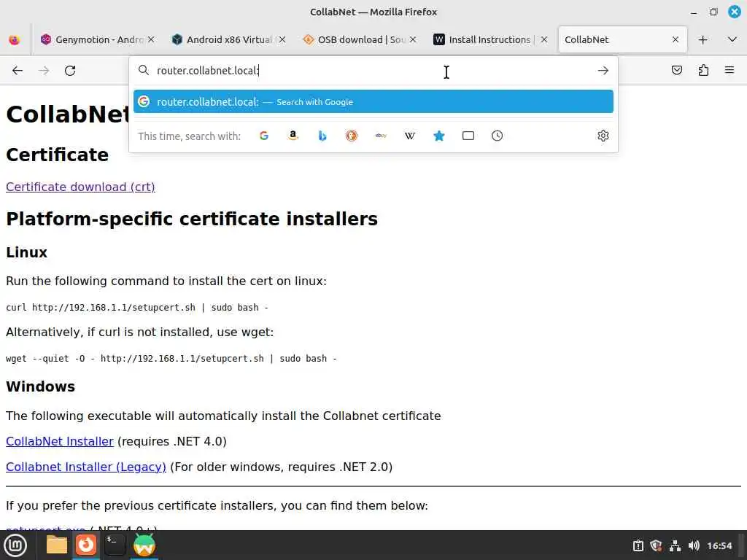Screen dimensions: 747x560
Task: Click the curl setupcert.sh command text
Action: pyautogui.click(x=137, y=308)
